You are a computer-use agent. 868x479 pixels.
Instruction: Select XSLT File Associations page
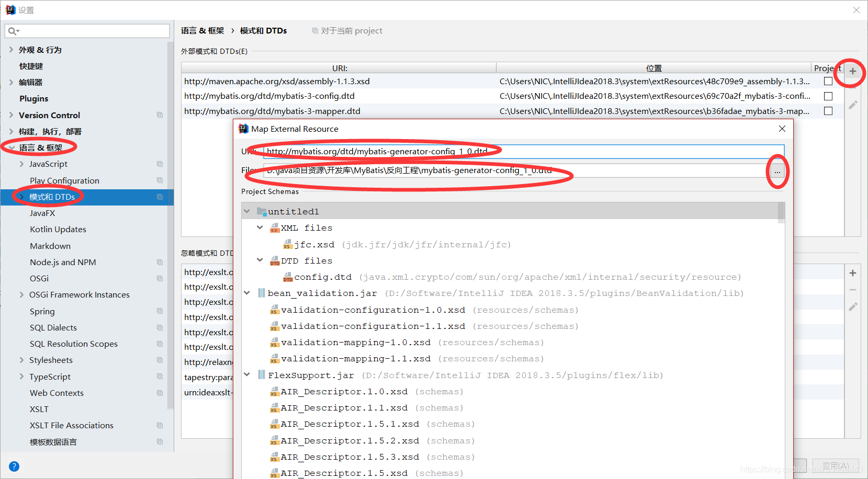point(72,425)
